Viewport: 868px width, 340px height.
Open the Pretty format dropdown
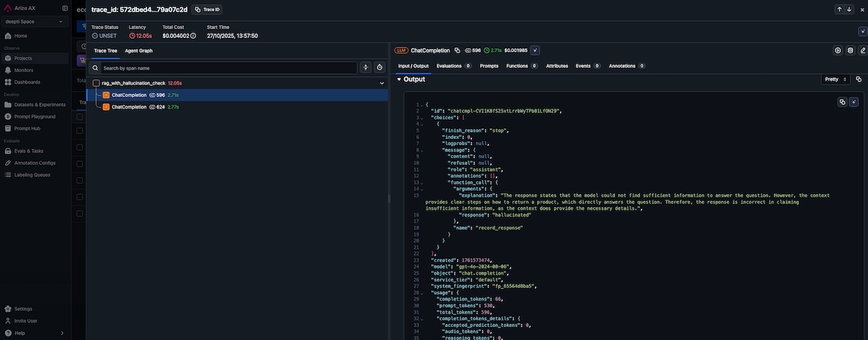tap(835, 79)
